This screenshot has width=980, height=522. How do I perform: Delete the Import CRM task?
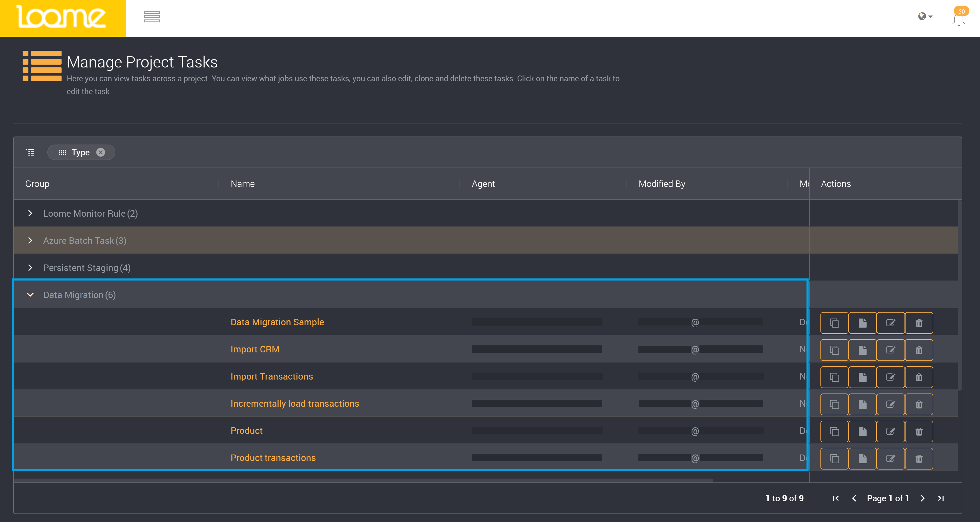click(x=919, y=350)
